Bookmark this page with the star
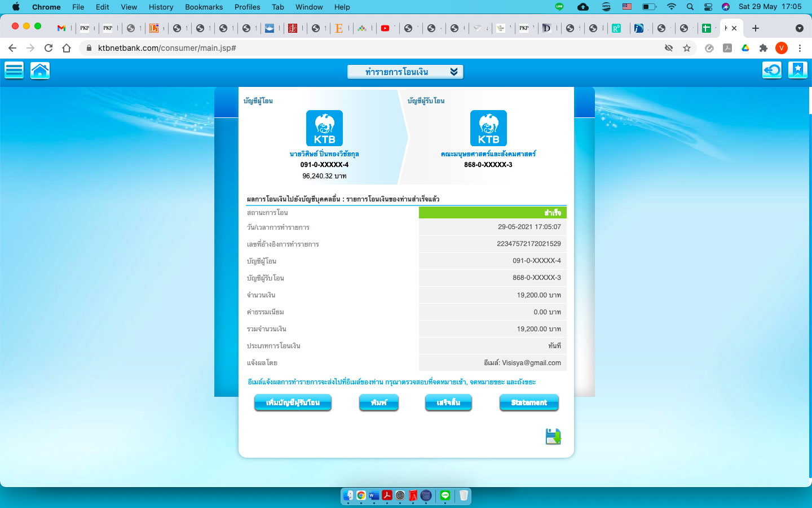Image resolution: width=812 pixels, height=508 pixels. [687, 48]
